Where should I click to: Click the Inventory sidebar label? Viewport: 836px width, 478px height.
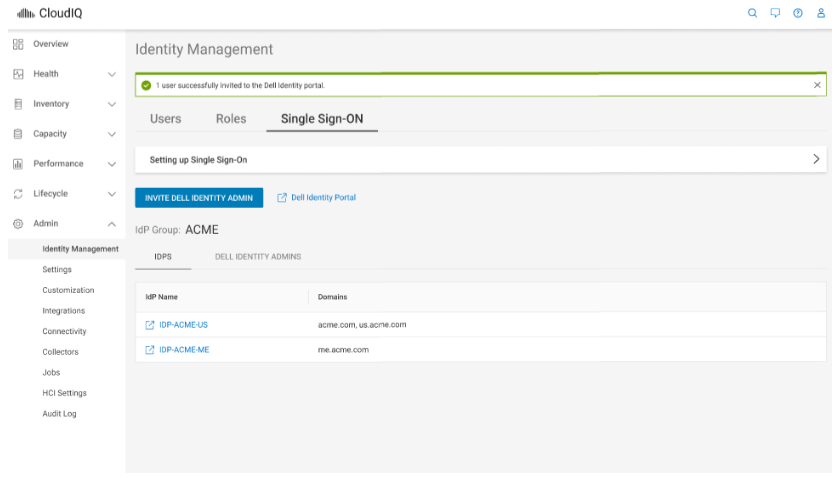tap(51, 104)
